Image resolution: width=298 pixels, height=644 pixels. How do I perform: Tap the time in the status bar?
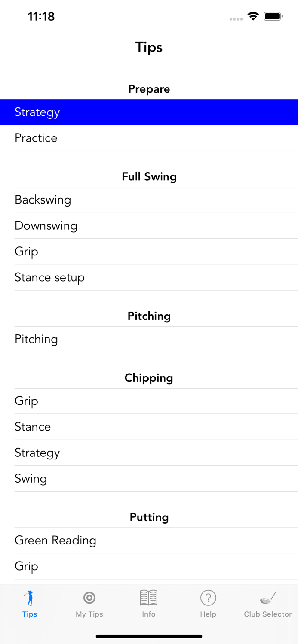pyautogui.click(x=41, y=16)
